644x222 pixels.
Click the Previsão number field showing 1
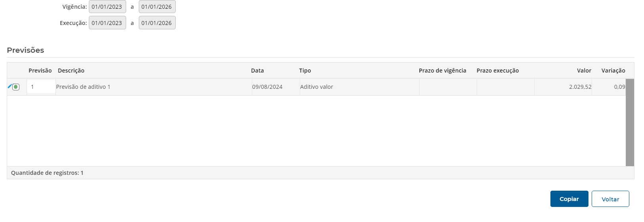tap(41, 87)
